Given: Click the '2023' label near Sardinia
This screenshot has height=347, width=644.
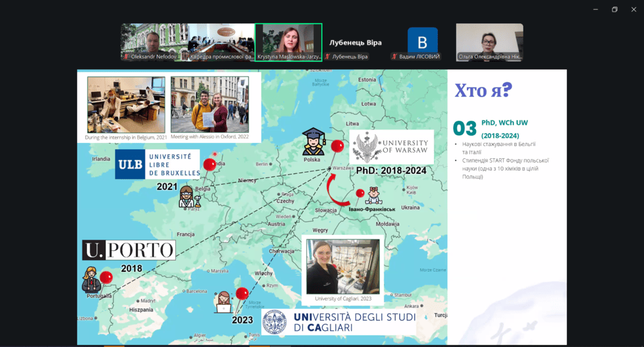Looking at the screenshot, I should coord(242,321).
